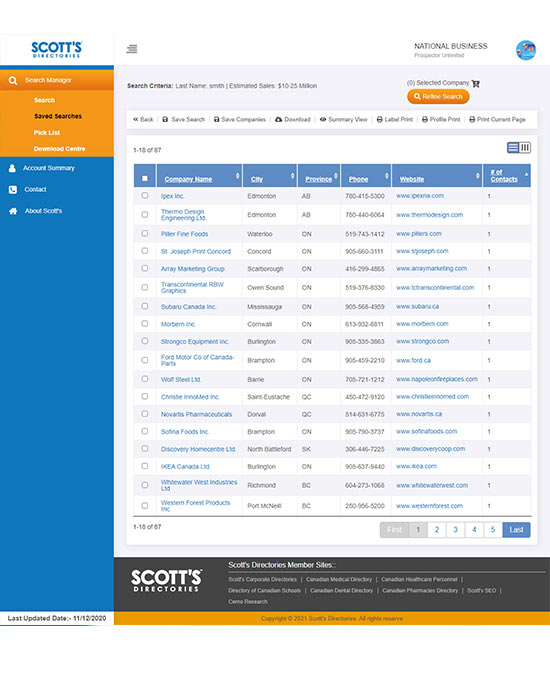
Task: Check the box for Ipex Inc.
Action: (145, 196)
